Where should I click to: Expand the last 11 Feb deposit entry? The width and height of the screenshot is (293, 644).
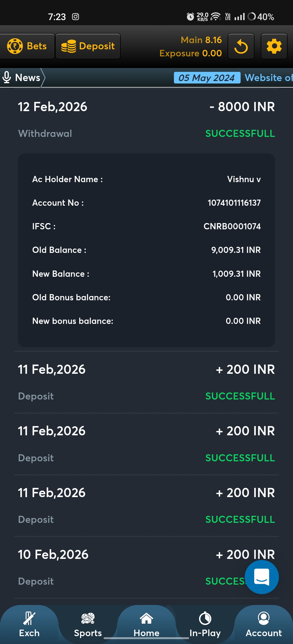(146, 505)
